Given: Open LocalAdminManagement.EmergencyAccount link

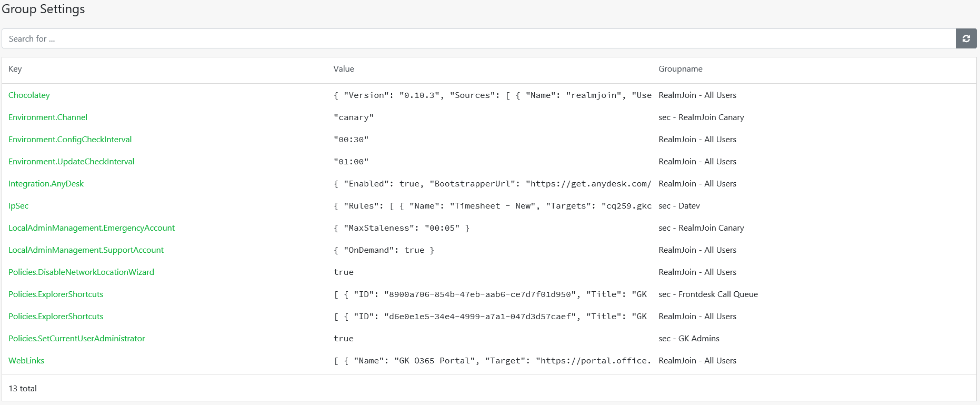Looking at the screenshot, I should 92,228.
